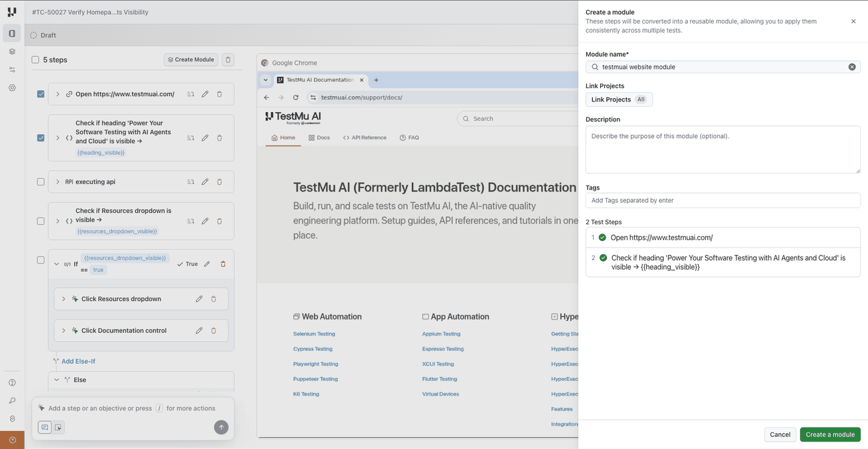This screenshot has height=449, width=868.
Task: Uncheck the 'Open https://www.testmuai.com/' step checkbox
Action: pyautogui.click(x=41, y=94)
